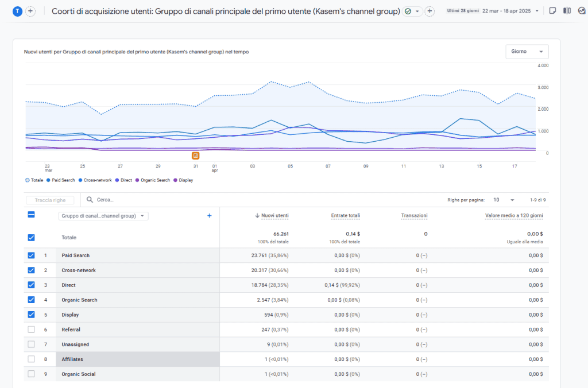Add a secondary dimension with the blue plus icon

coord(209,216)
